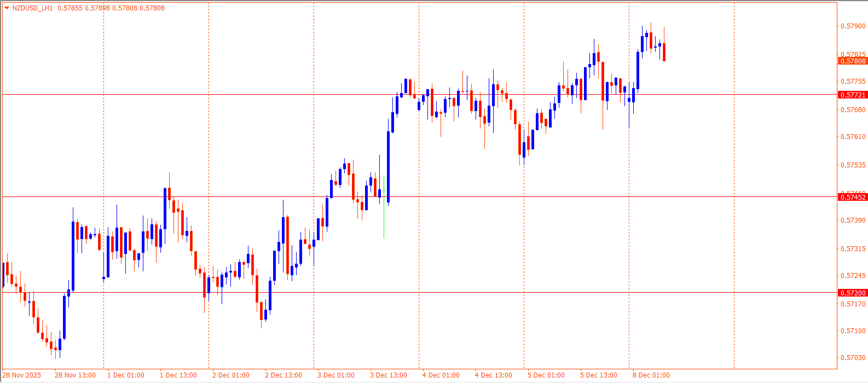Click the 5 Dec 01:00 time label
The width and height of the screenshot is (868, 383).
coord(546,375)
